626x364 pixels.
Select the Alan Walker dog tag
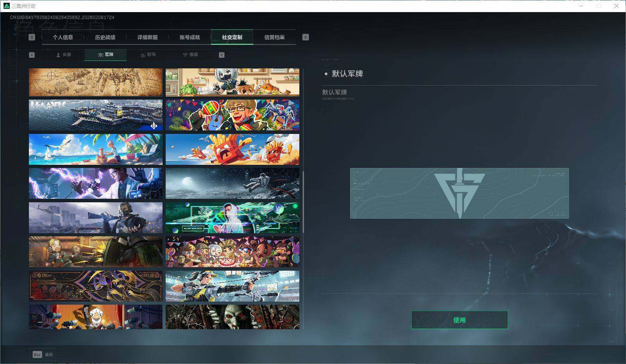[233, 218]
